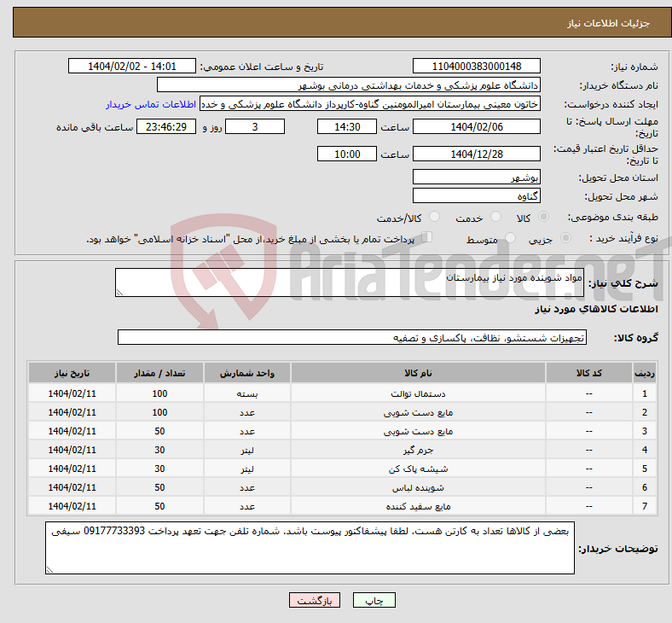Click the resize handle of buyer notes textarea
672x623 pixels.
point(49,570)
